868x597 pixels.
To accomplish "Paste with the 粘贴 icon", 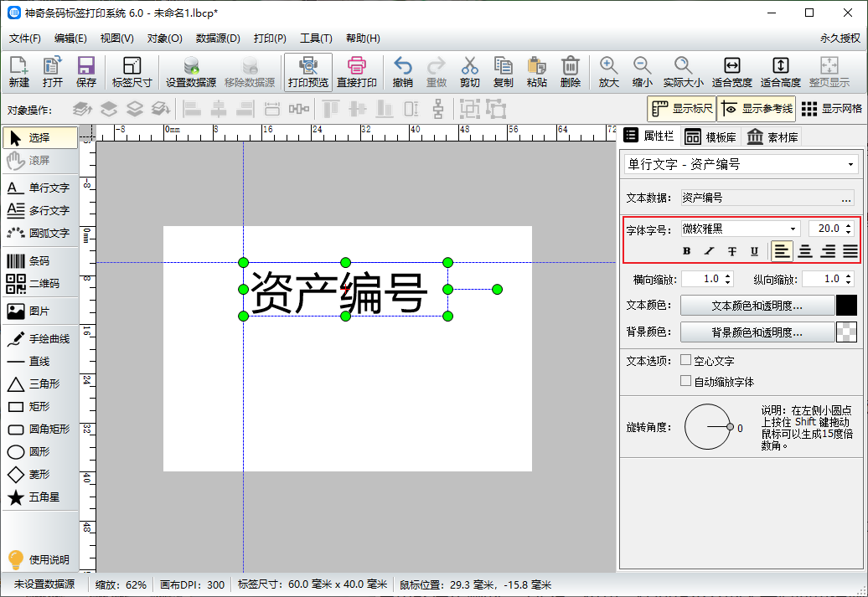I will 536,72.
